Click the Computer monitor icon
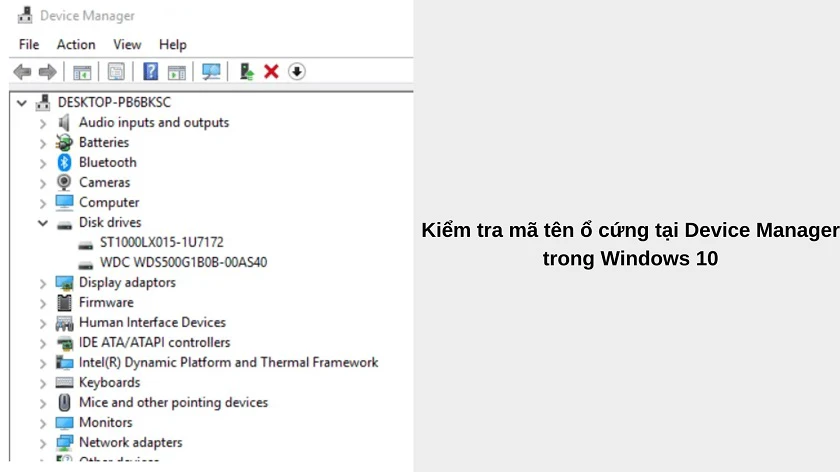 click(64, 203)
